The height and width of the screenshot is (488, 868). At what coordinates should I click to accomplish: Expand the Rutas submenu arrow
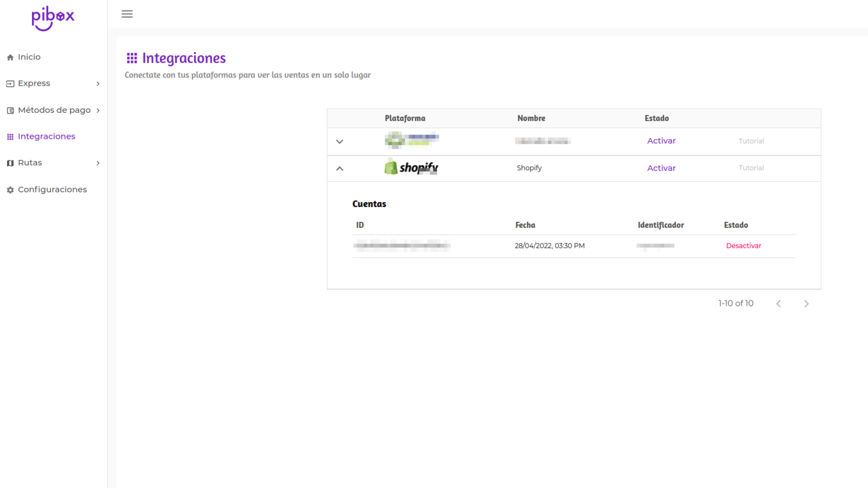pos(98,163)
